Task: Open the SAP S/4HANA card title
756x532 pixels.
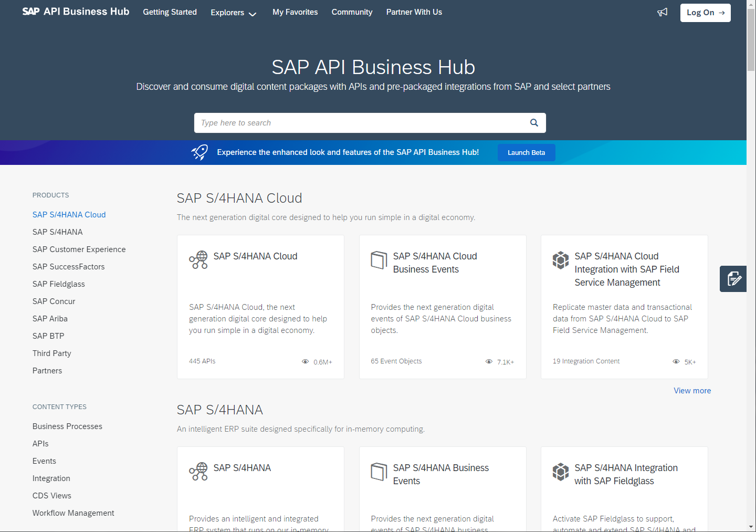Action: (x=242, y=468)
